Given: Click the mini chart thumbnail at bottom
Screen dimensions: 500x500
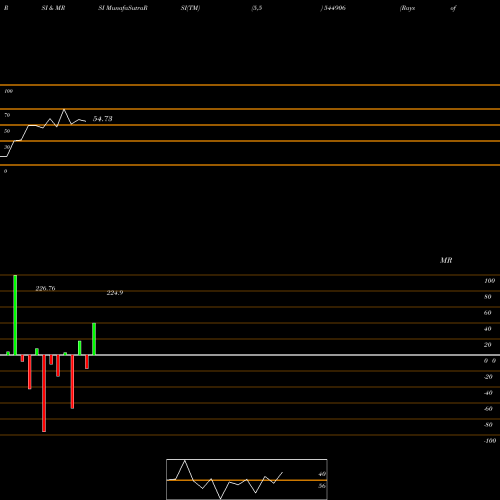Looking at the screenshot, I should click(x=247, y=479).
